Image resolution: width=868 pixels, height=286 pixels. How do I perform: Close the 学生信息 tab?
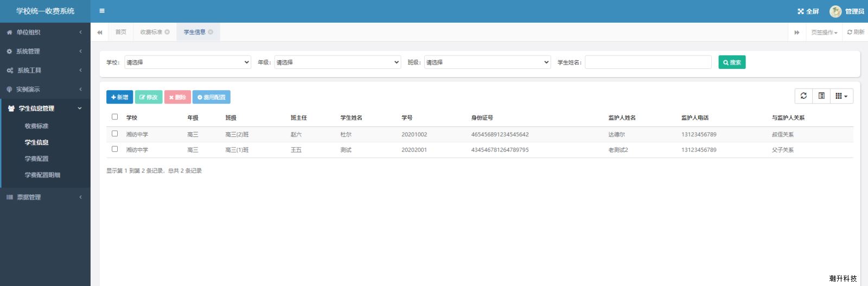pyautogui.click(x=210, y=32)
